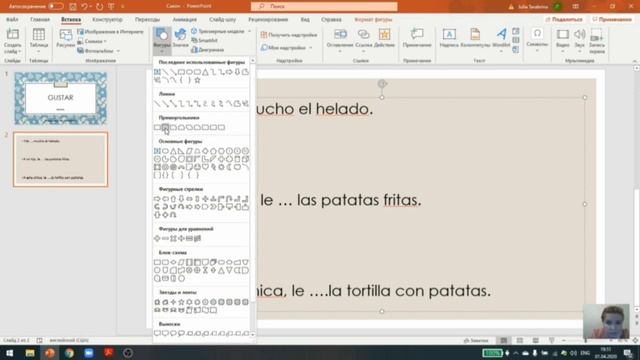Toggle the Автосохранение (AutoSave) switch
640x360 pixels.
(56, 7)
